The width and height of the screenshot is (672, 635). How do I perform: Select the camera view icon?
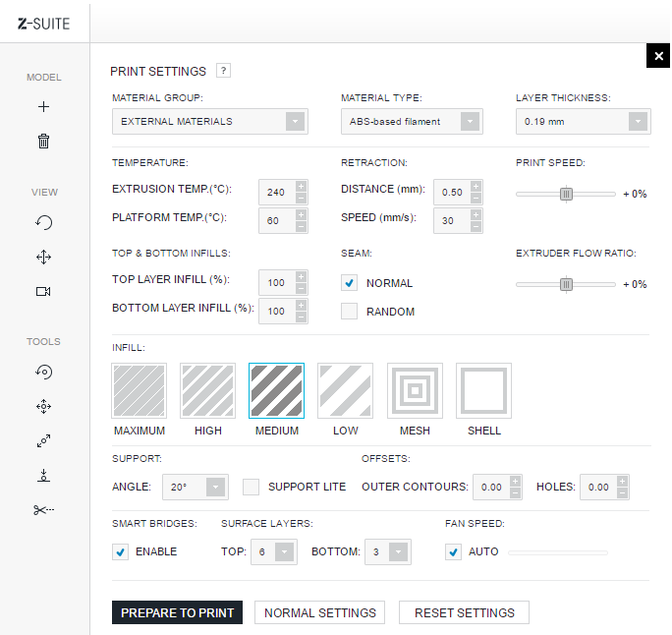pyautogui.click(x=43, y=291)
